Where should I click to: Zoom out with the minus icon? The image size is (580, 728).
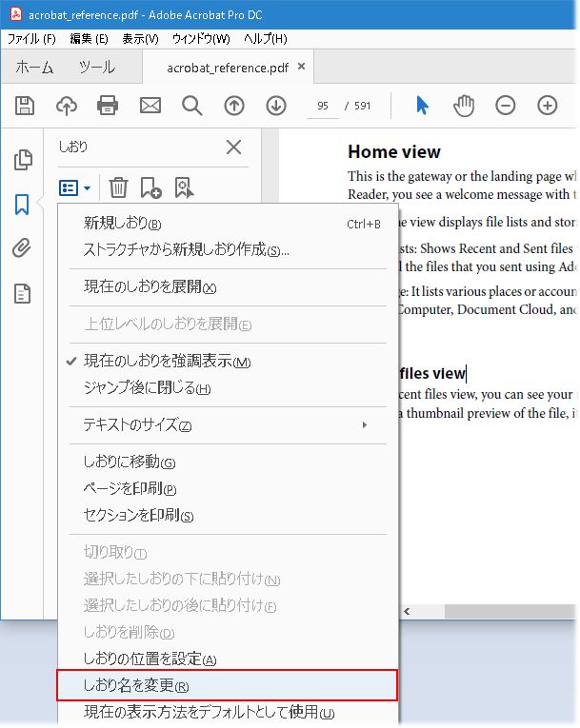coord(505,106)
